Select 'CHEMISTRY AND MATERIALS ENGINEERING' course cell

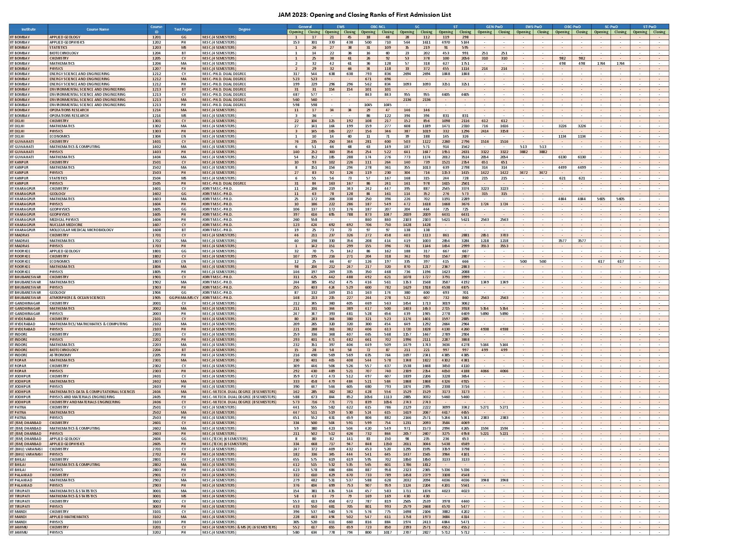coord(98,402)
